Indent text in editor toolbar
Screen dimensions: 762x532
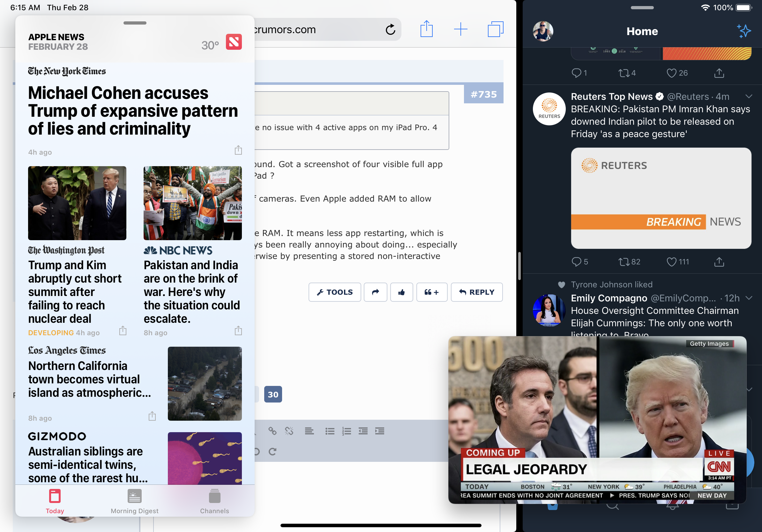point(380,431)
